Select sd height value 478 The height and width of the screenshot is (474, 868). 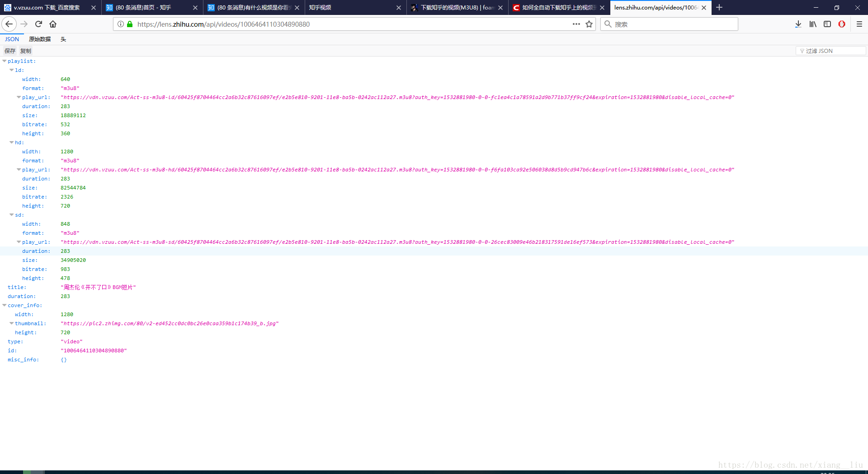[x=66, y=278]
